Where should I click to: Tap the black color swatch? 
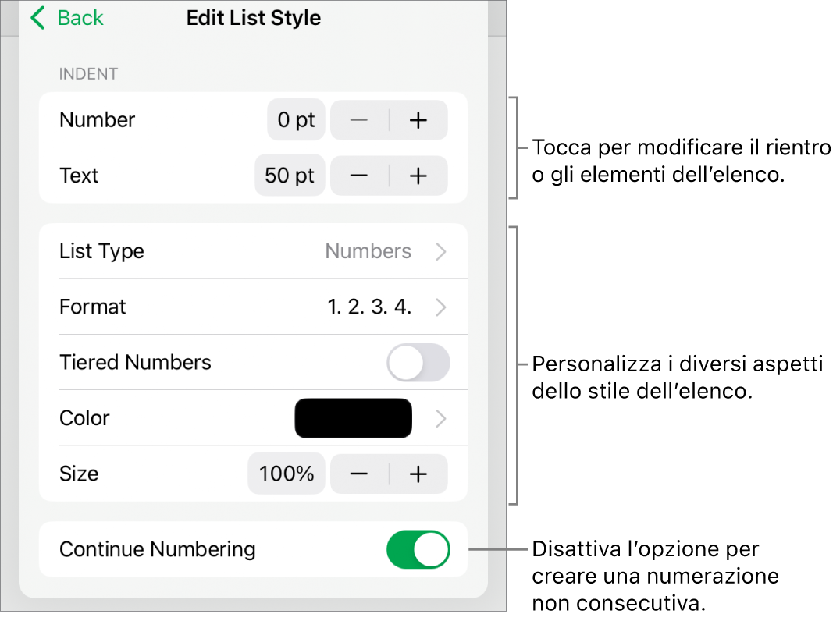pos(353,418)
